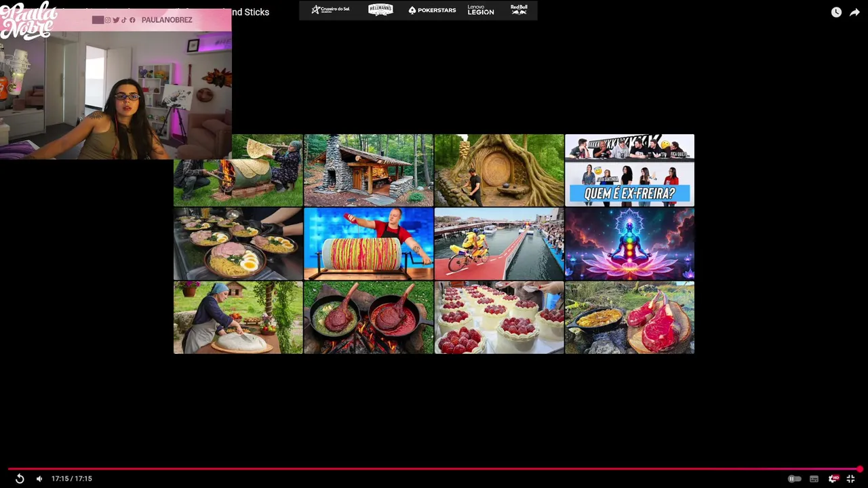Mute the video volume
The height and width of the screenshot is (488, 868).
pyautogui.click(x=39, y=479)
